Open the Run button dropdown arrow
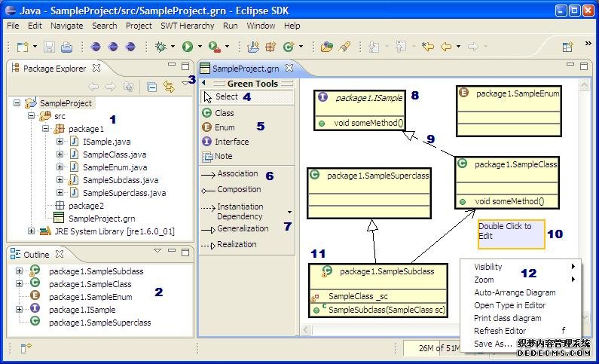This screenshot has height=364, width=599. (200, 47)
